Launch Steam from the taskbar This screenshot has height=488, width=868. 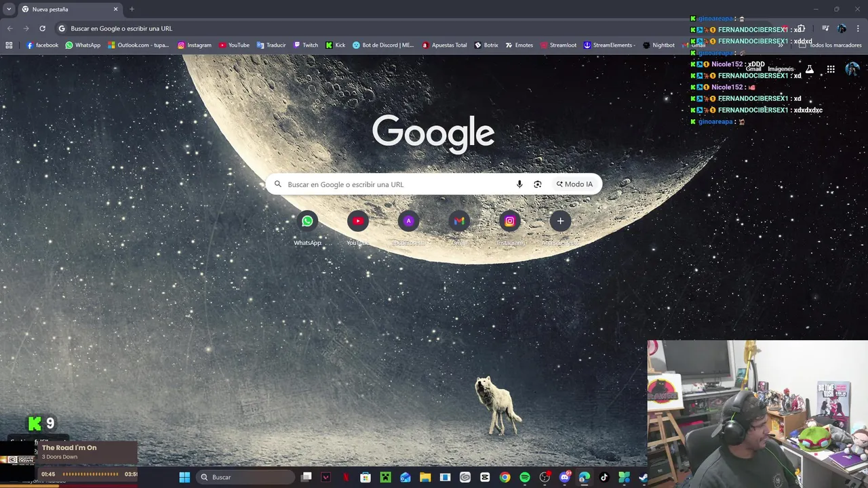642,477
